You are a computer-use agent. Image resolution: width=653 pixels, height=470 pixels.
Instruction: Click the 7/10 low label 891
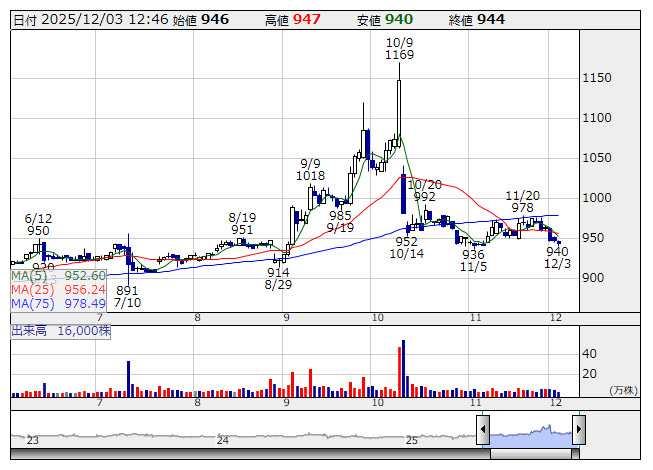126,290
